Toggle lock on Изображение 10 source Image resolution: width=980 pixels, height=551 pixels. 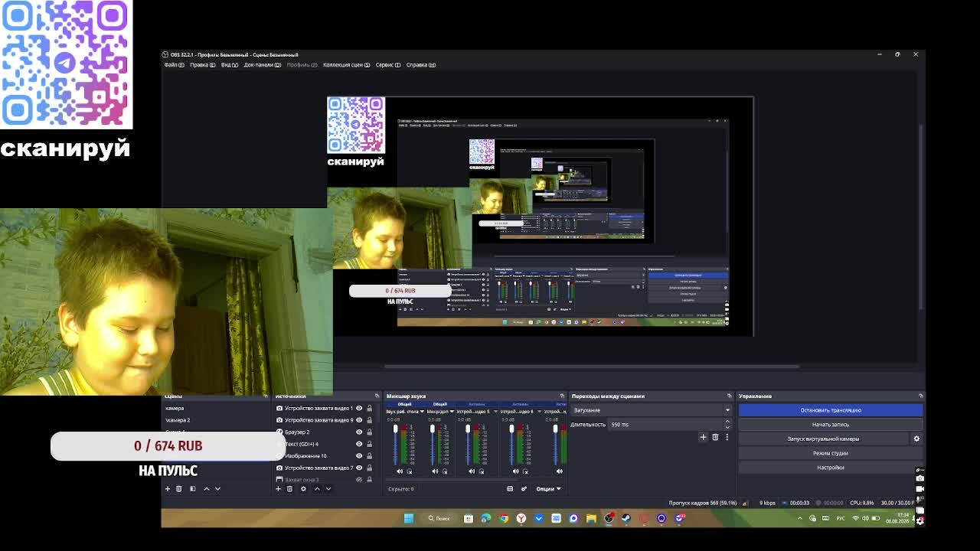369,455
